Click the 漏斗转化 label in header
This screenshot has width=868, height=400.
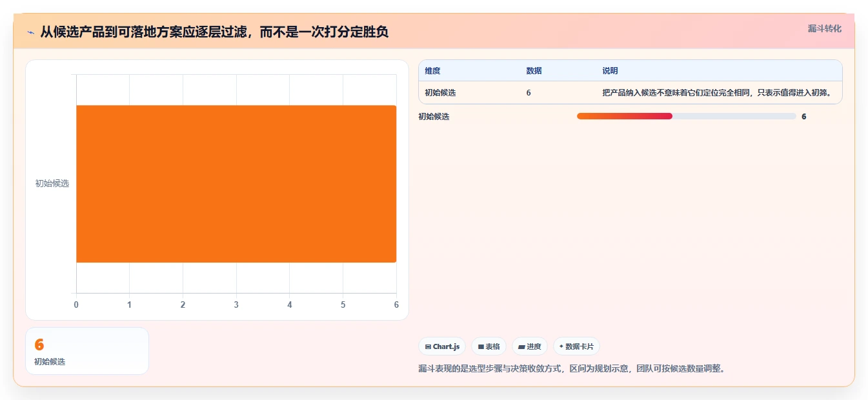pyautogui.click(x=825, y=28)
